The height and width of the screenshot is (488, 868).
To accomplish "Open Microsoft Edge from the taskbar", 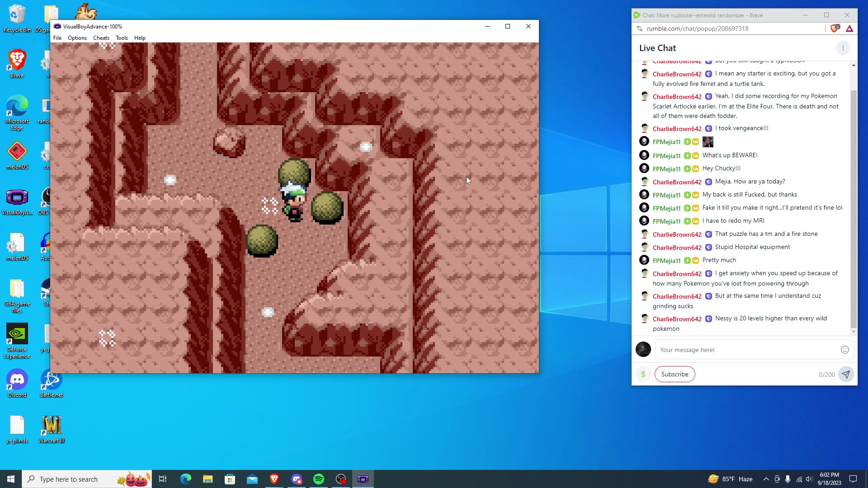I will (x=186, y=479).
